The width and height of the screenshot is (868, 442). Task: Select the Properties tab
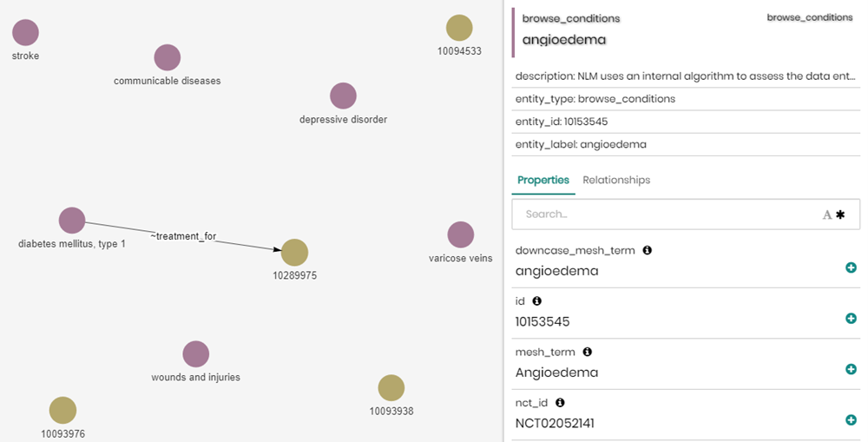click(x=543, y=180)
